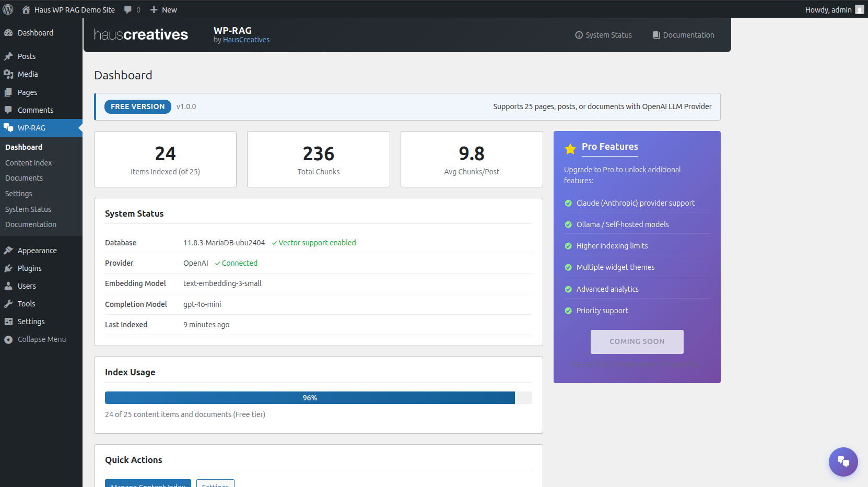The image size is (868, 487).
Task: Click the New content button label
Action: tap(169, 9)
